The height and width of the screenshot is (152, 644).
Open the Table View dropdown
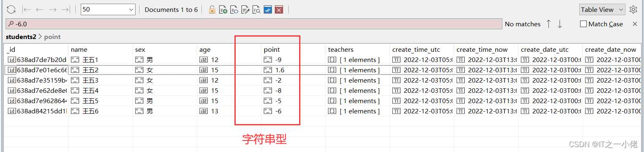pos(602,9)
